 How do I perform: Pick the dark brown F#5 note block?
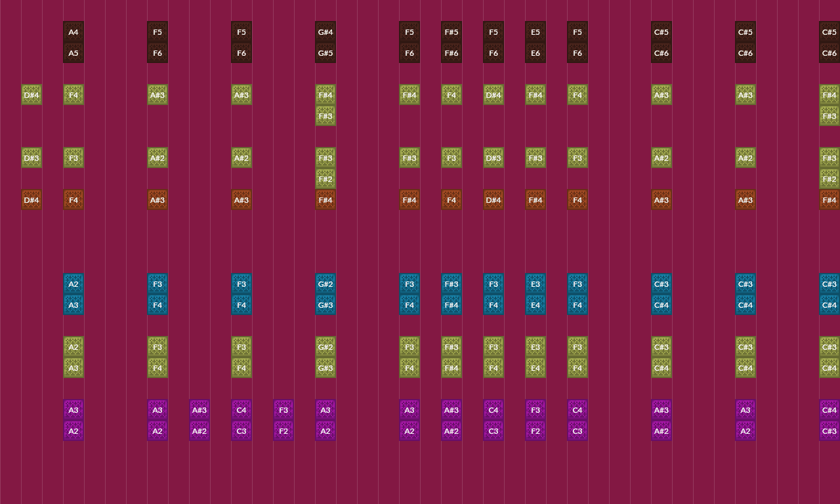[451, 32]
